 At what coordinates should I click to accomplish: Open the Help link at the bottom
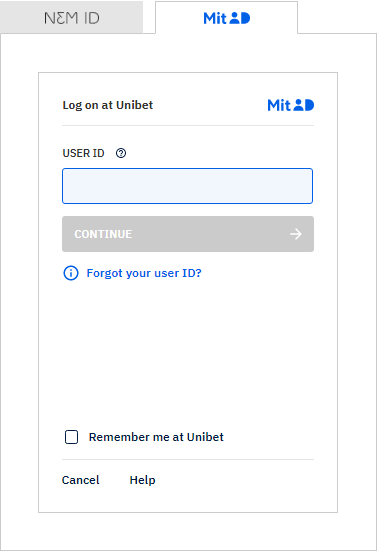[142, 480]
